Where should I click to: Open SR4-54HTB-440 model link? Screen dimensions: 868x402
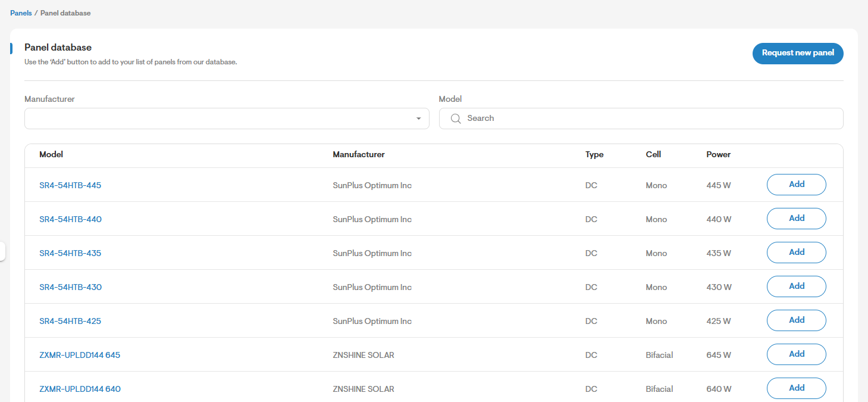(x=70, y=219)
